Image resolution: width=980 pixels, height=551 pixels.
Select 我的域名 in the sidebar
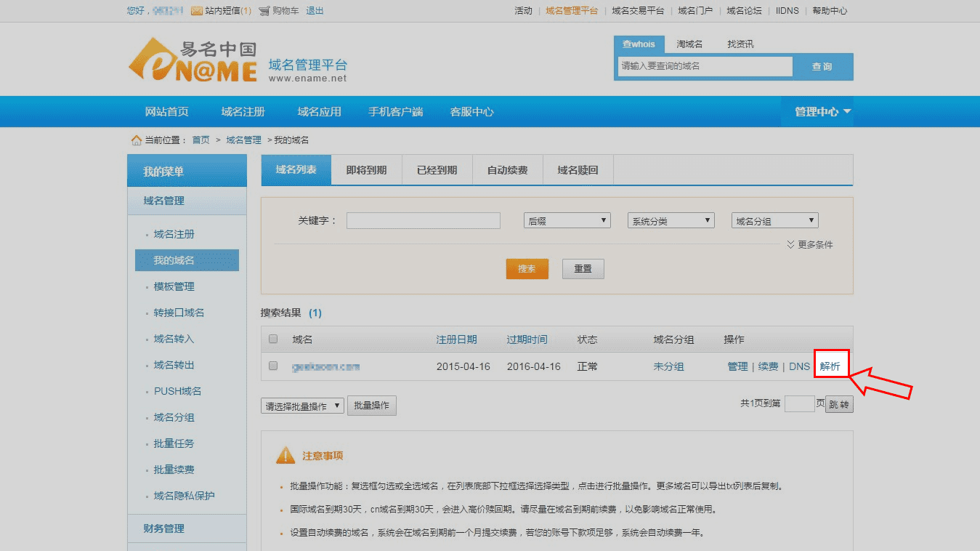click(187, 260)
